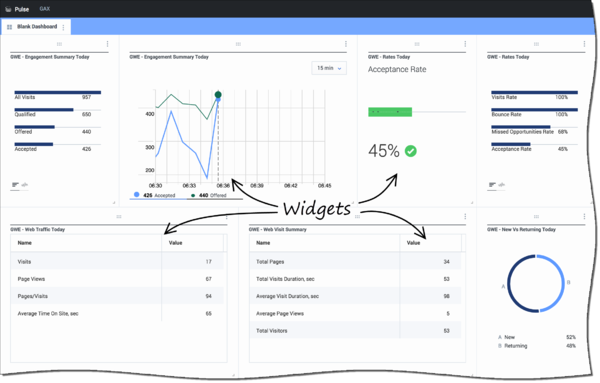
Task: Click the Missed Opportunities Rate bar
Action: tap(521, 127)
